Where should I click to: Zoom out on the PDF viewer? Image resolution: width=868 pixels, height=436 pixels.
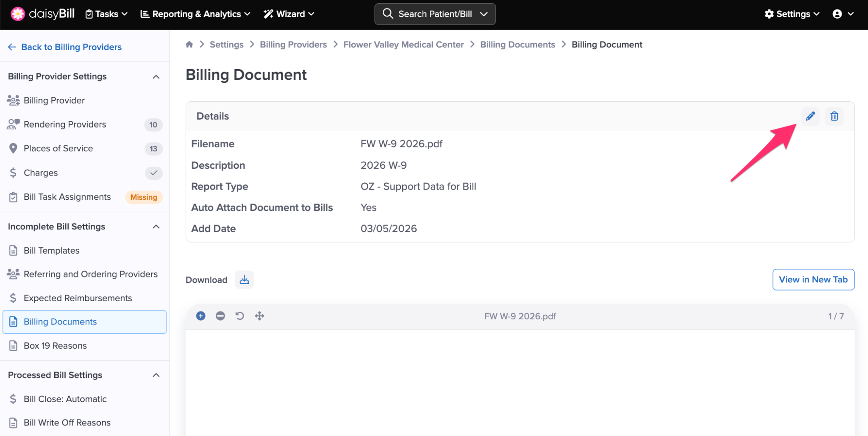point(220,316)
